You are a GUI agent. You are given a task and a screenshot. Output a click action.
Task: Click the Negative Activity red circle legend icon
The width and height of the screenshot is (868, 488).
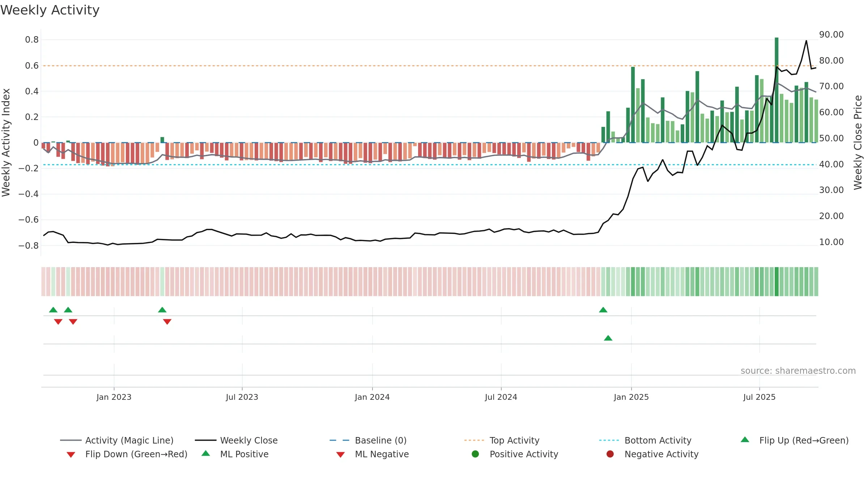(610, 454)
